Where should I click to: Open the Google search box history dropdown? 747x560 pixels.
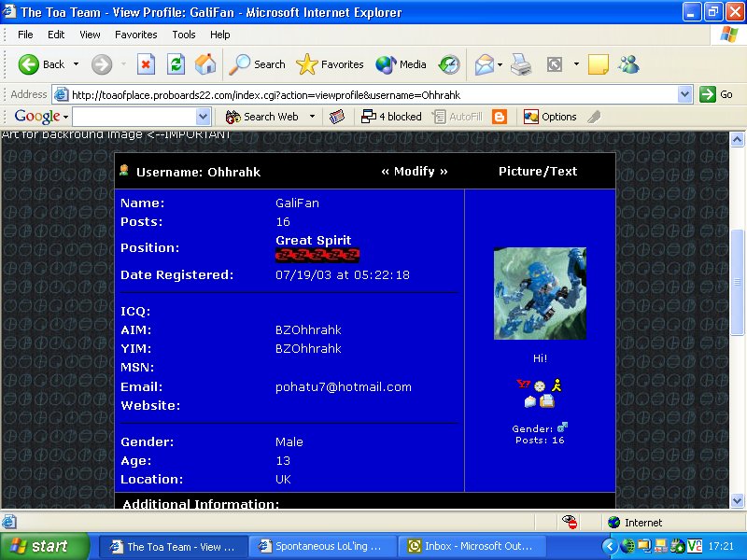(x=203, y=117)
